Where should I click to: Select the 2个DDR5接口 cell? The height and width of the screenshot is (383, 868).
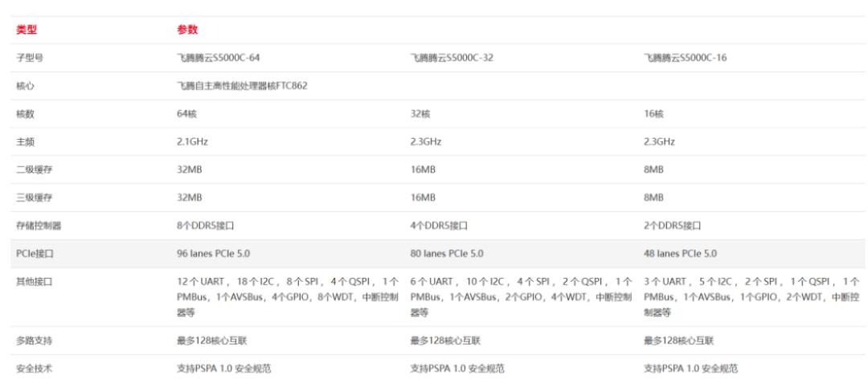pyautogui.click(x=673, y=226)
